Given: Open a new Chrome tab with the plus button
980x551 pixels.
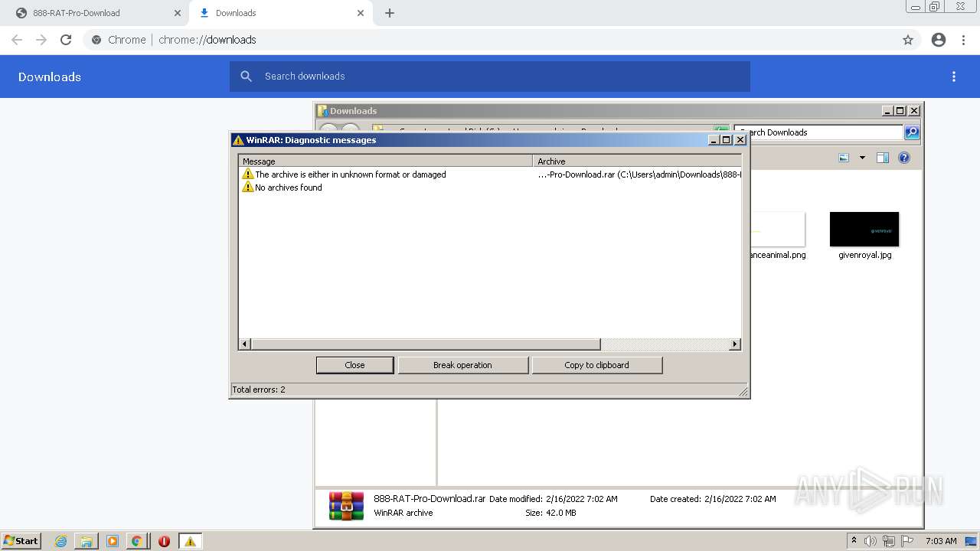Looking at the screenshot, I should coord(390,13).
